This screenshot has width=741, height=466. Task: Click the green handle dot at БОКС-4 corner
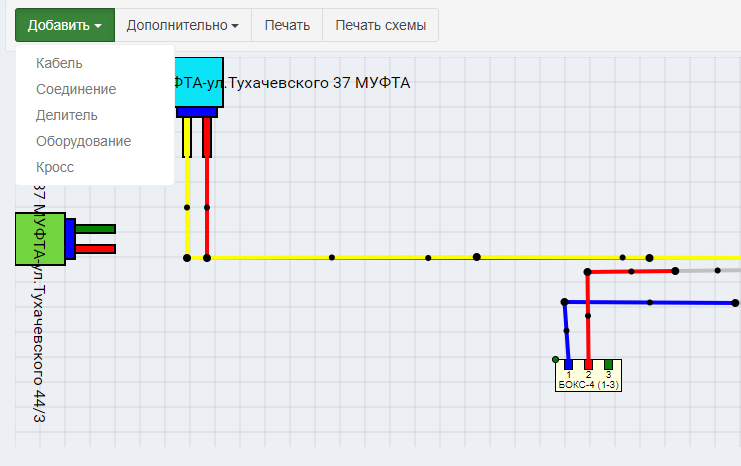pyautogui.click(x=556, y=359)
